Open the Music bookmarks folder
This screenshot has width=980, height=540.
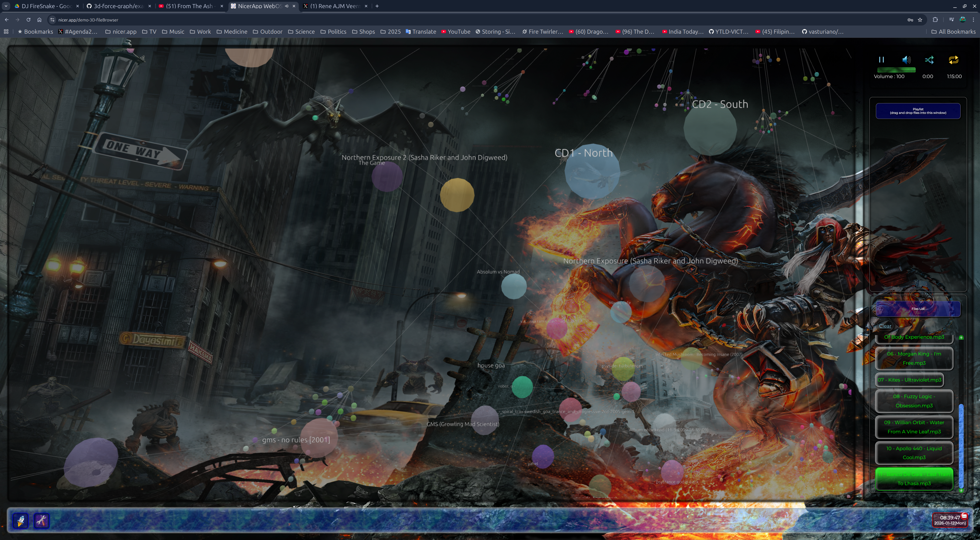coord(173,32)
